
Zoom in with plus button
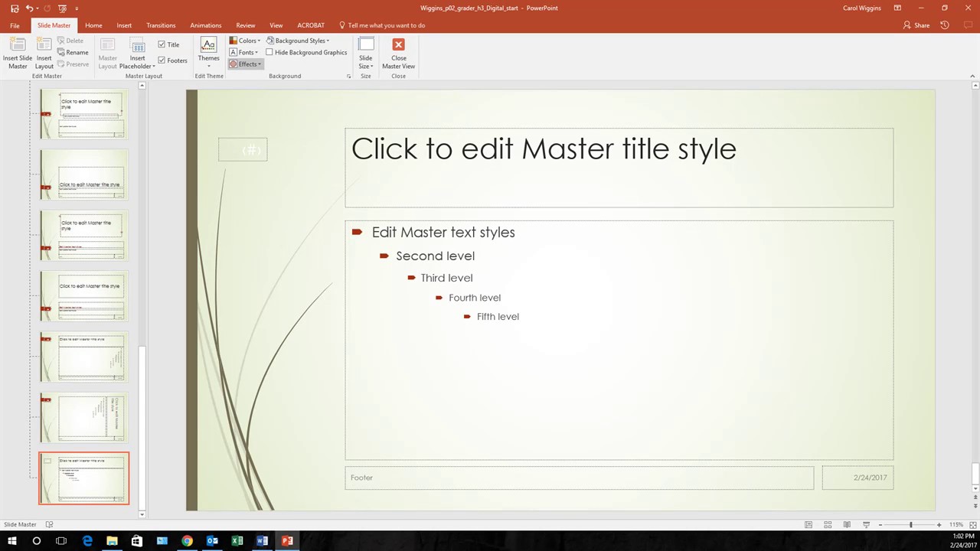click(x=939, y=524)
